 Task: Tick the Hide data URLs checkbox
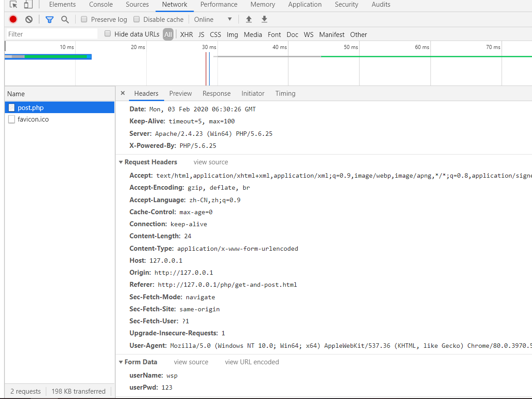[108, 33]
